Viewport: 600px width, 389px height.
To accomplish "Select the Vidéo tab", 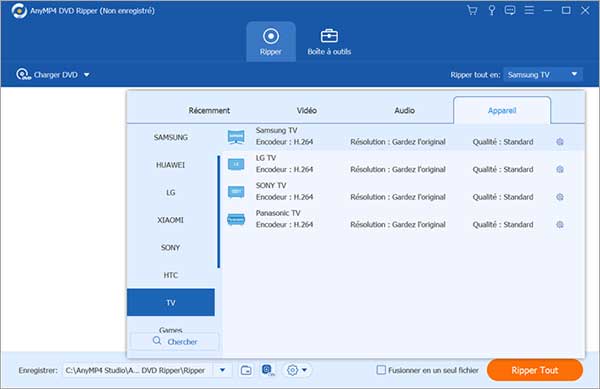I will (x=307, y=111).
